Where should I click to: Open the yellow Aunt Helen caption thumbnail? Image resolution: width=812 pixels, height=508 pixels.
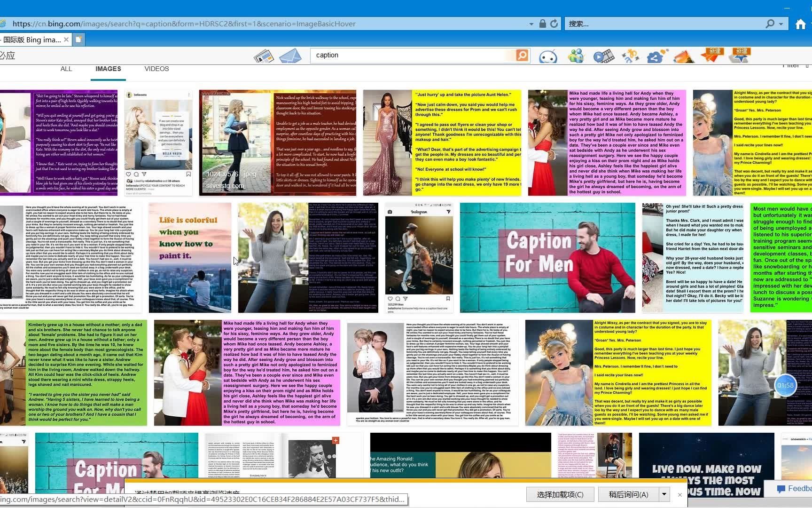pos(442,143)
